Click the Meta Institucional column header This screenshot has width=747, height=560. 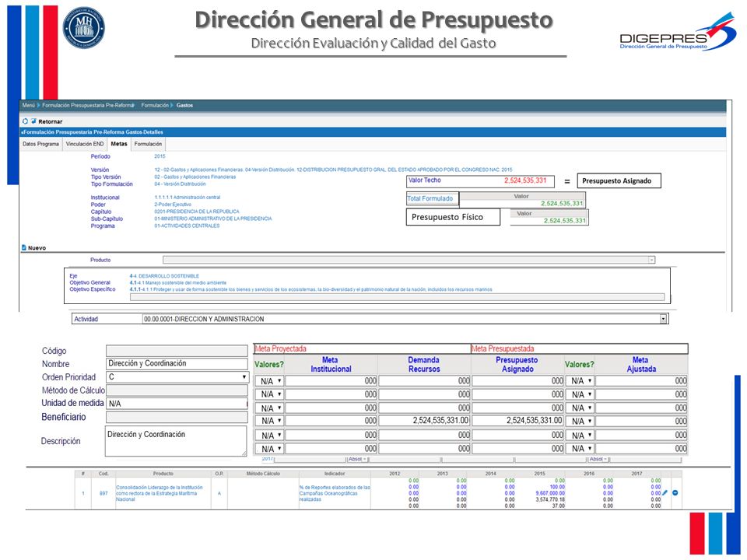pyautogui.click(x=331, y=365)
